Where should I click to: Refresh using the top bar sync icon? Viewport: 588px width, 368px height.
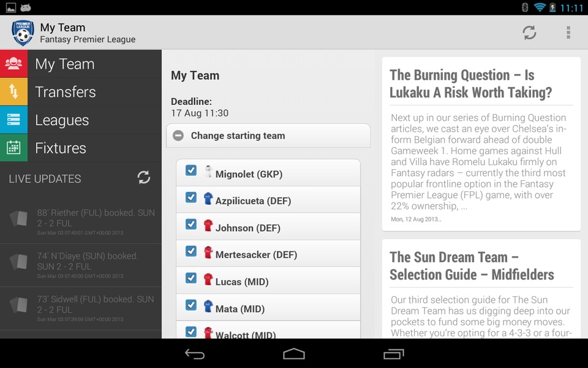[529, 33]
